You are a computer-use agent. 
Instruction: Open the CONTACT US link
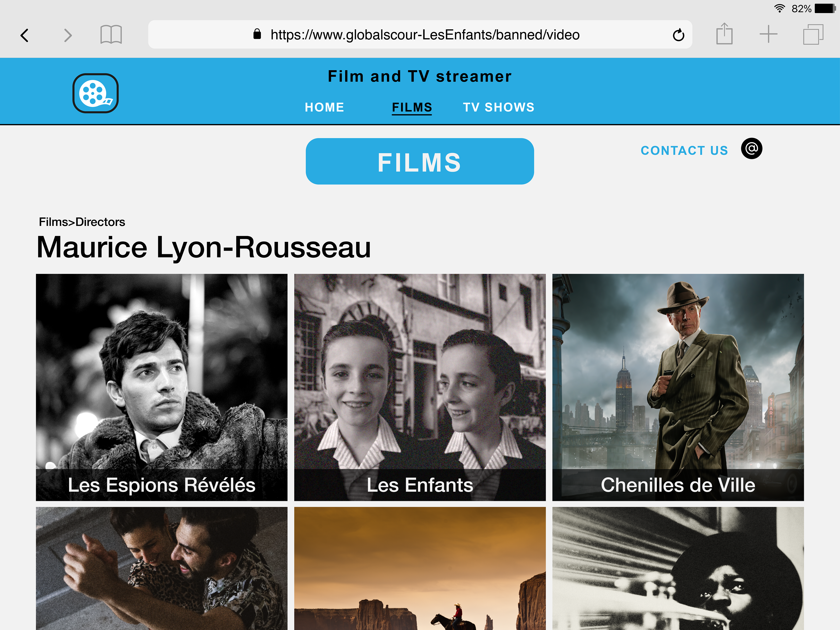pos(684,151)
